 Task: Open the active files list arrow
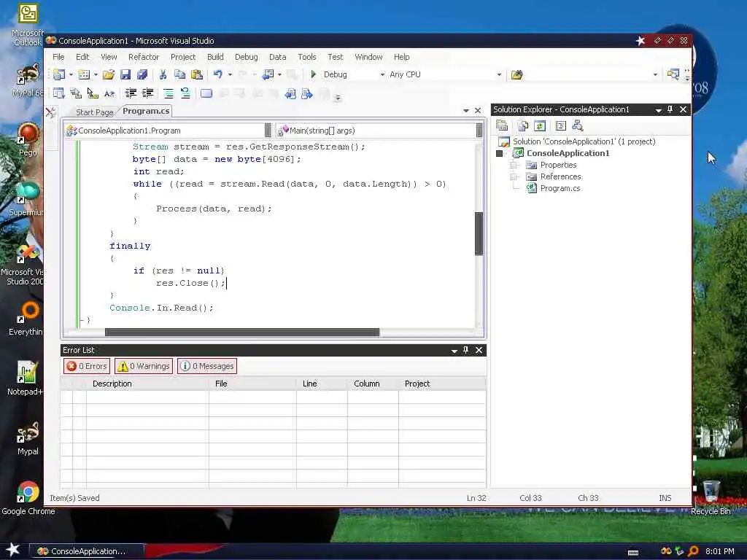coord(466,111)
